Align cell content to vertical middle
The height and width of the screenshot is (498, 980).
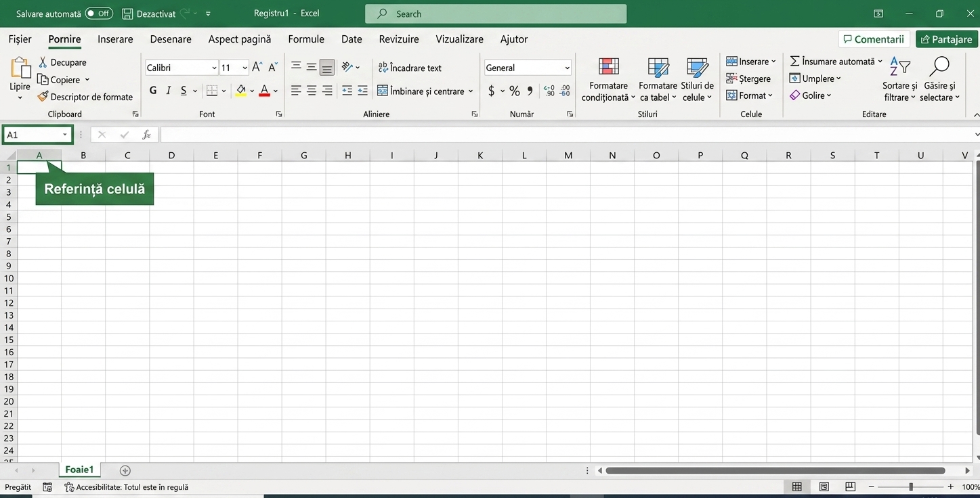(x=312, y=67)
